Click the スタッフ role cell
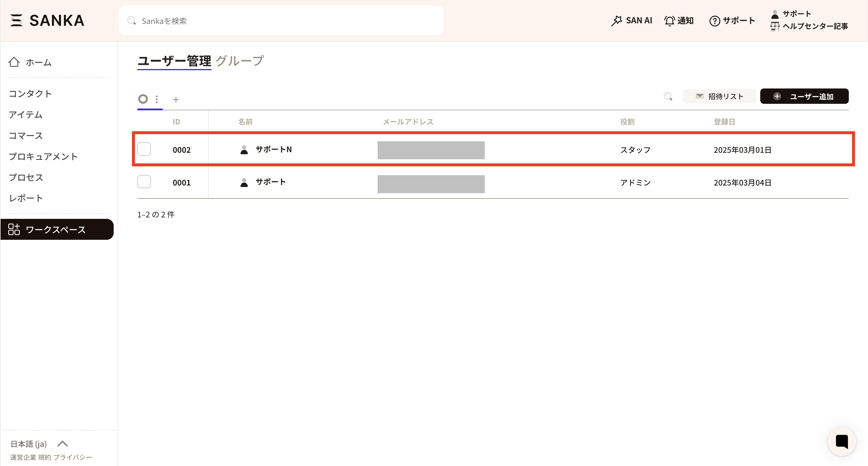 pyautogui.click(x=635, y=150)
